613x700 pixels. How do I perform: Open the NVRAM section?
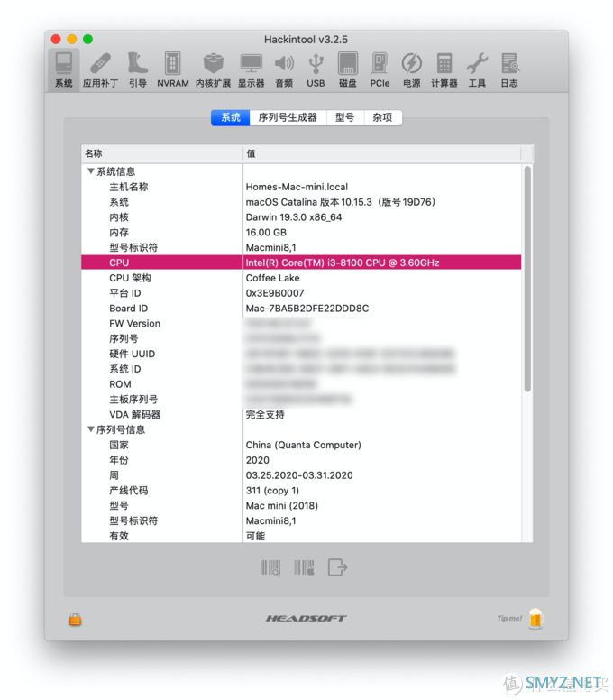[173, 69]
